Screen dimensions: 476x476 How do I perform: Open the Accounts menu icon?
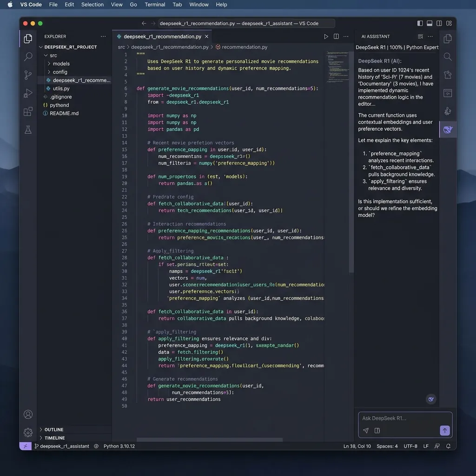pyautogui.click(x=28, y=414)
